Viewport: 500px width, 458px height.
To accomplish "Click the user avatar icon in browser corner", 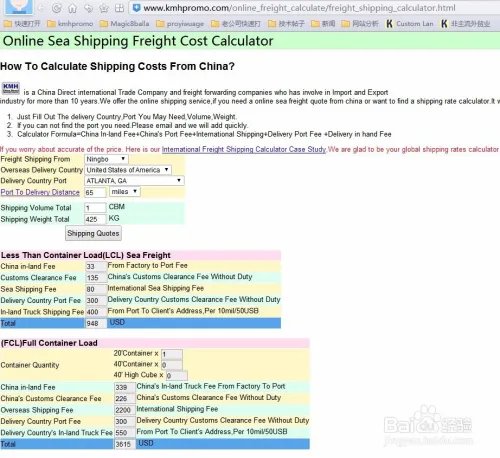I will click(x=19, y=7).
